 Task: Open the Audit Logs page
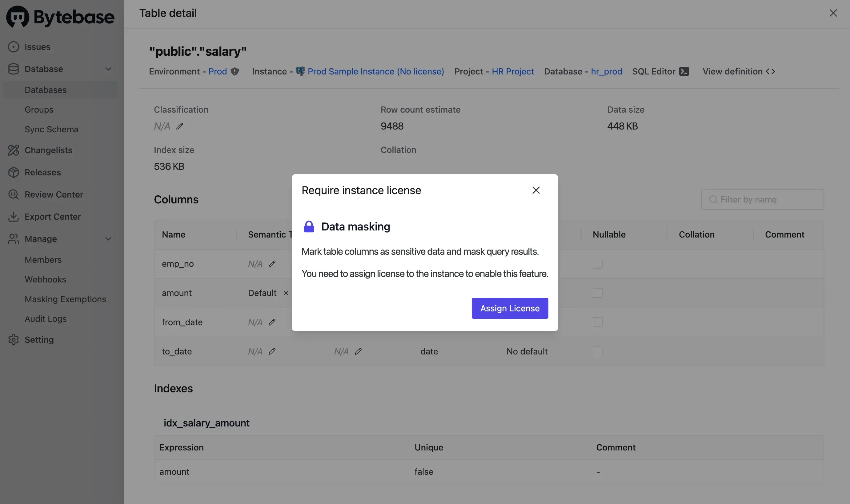[x=46, y=318]
